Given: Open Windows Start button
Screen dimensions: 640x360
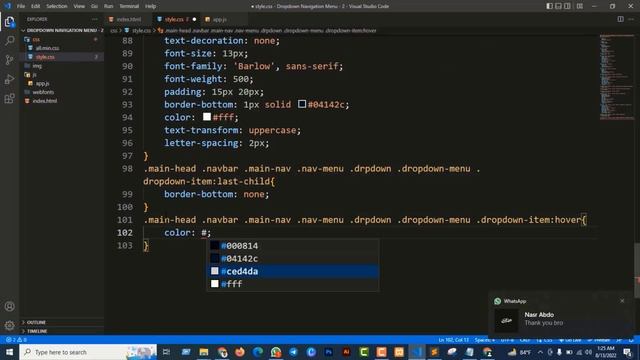Looking at the screenshot, I should pos(9,352).
